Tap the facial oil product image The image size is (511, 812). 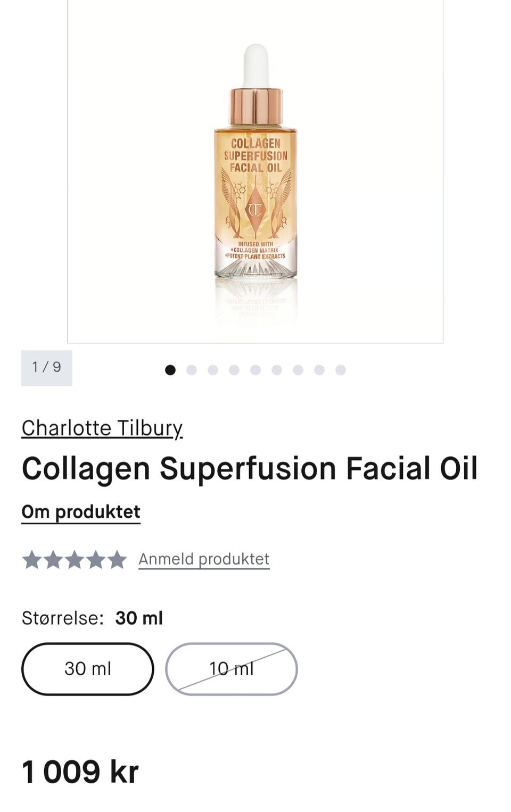[256, 170]
